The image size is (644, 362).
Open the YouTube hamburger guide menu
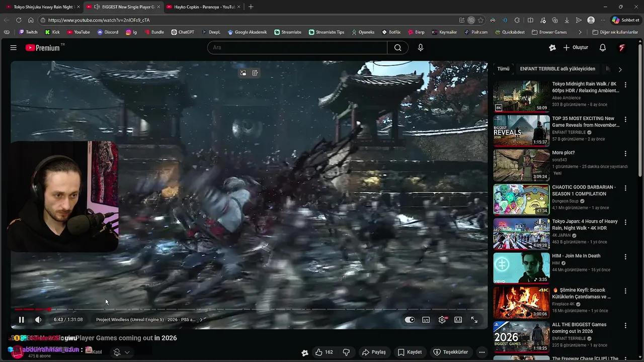[x=14, y=48]
